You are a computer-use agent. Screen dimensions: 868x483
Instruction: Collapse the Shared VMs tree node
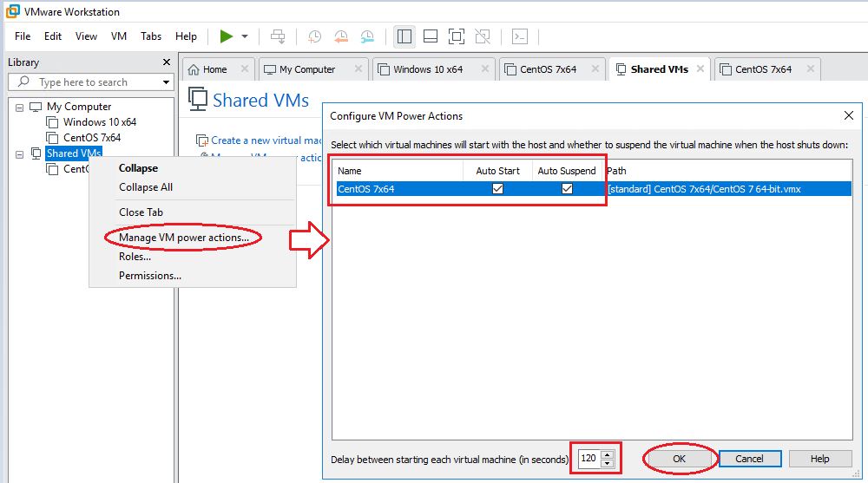(19, 154)
